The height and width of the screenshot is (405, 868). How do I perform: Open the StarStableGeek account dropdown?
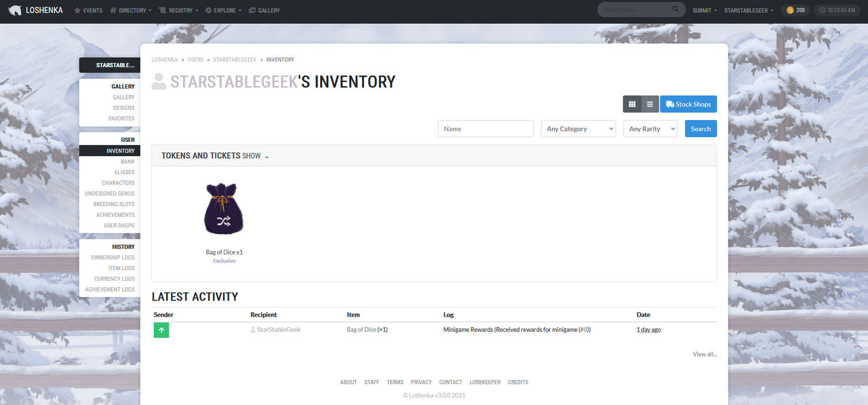click(749, 10)
